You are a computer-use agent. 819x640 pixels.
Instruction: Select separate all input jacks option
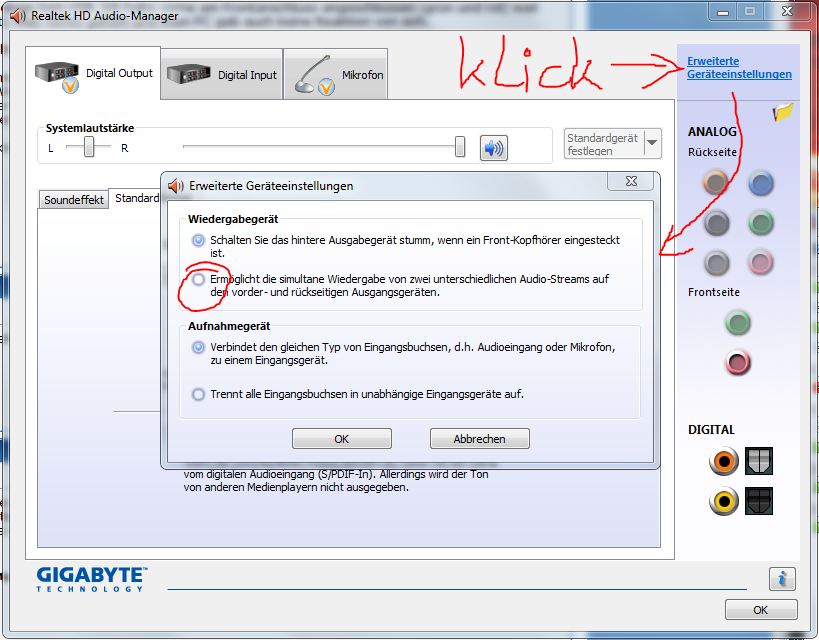tap(198, 394)
